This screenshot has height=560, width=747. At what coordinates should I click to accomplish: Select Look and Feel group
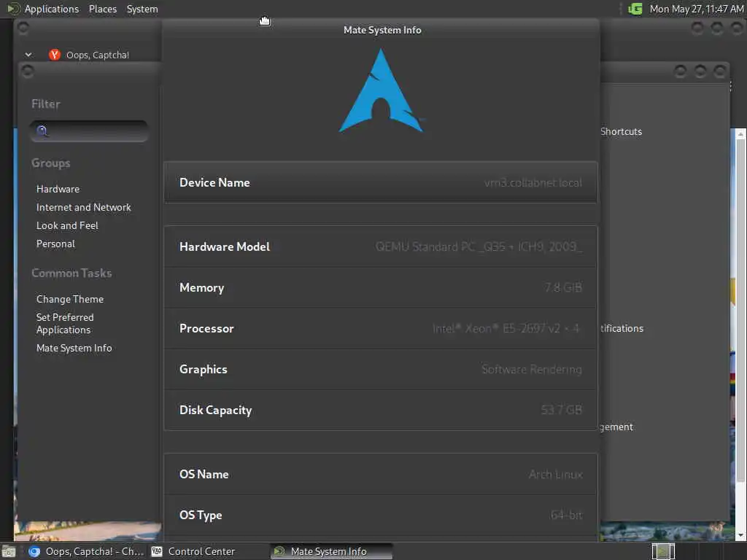pos(67,225)
